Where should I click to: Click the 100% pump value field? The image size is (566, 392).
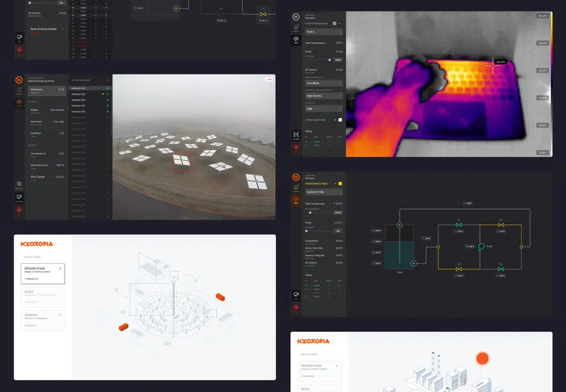click(338, 60)
